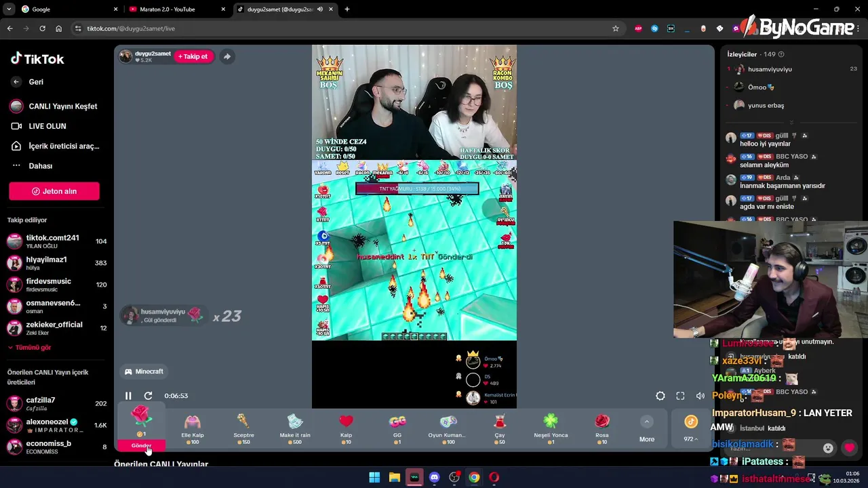
Task: Click the address bar URL
Action: tap(131, 28)
